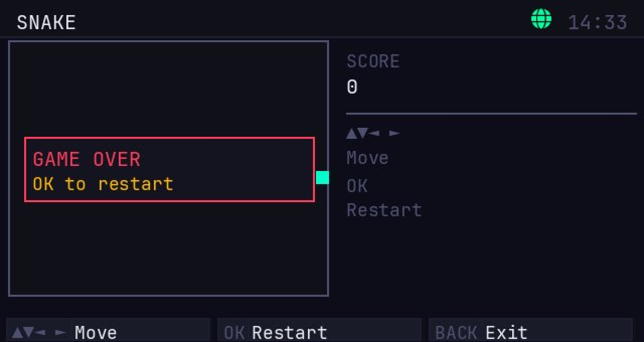Select the SNAKE title in the header
The height and width of the screenshot is (342, 644).
46,23
